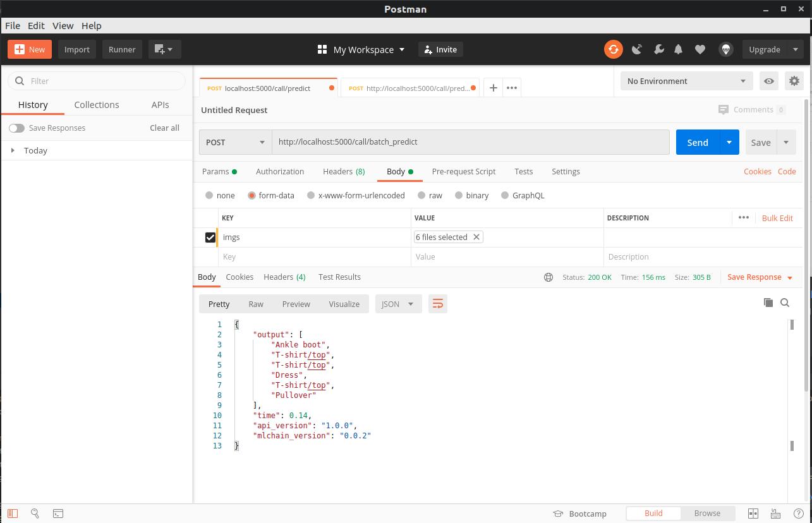Open the Cookies link
Viewport: 812px width, 523px height.
757,171
